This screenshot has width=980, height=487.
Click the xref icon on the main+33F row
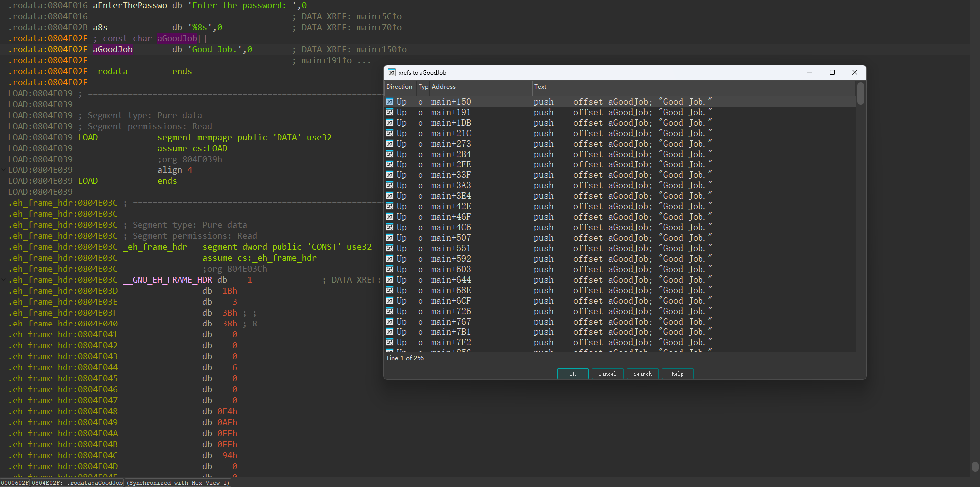tap(390, 175)
